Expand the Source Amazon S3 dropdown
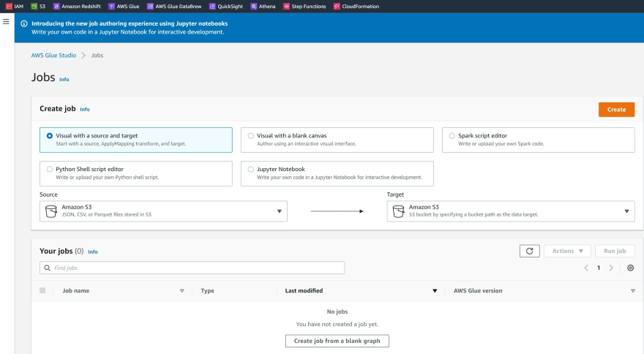644x354 pixels. [x=163, y=211]
